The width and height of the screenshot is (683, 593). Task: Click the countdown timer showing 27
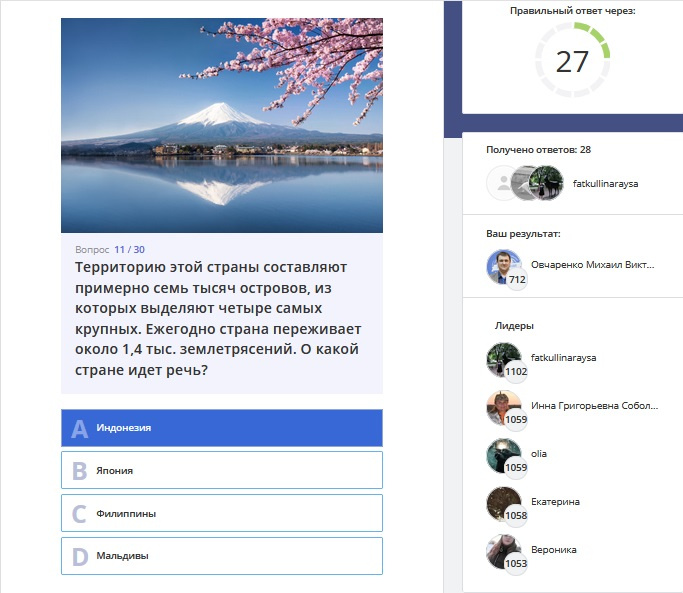click(x=572, y=60)
